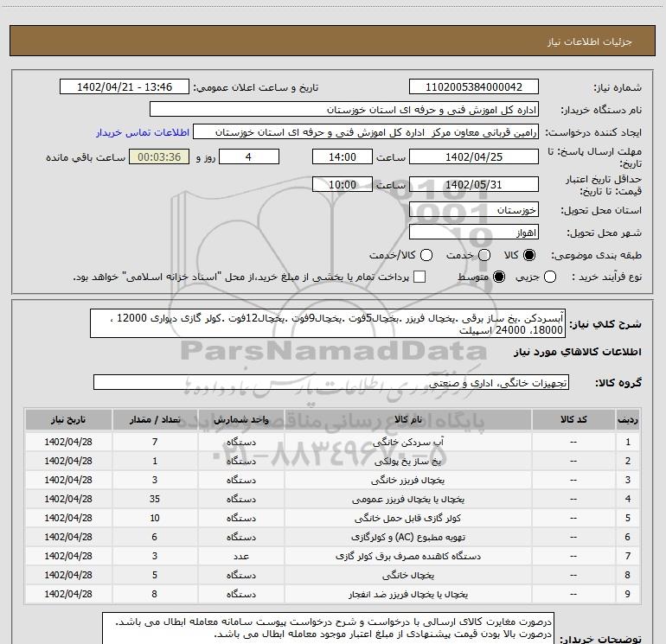Click the delivery city field اهواز
The width and height of the screenshot is (666, 644).
click(x=474, y=233)
